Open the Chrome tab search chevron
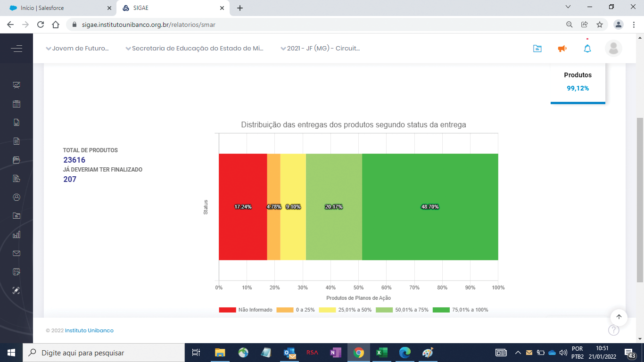The width and height of the screenshot is (644, 362). pyautogui.click(x=568, y=7)
